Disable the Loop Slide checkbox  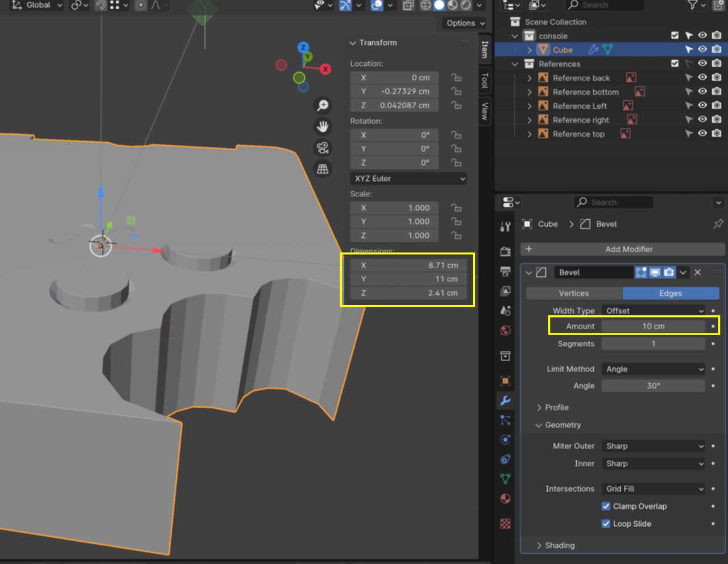coord(606,524)
